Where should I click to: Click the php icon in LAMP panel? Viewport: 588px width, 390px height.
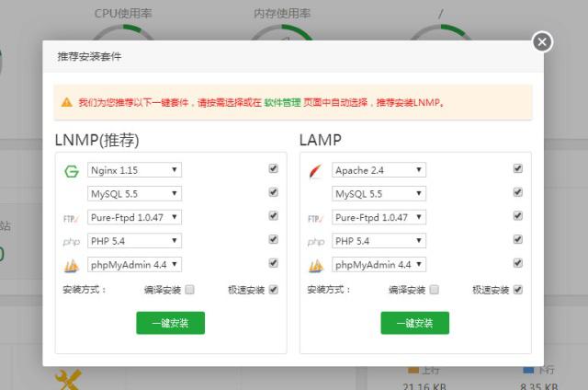click(316, 242)
